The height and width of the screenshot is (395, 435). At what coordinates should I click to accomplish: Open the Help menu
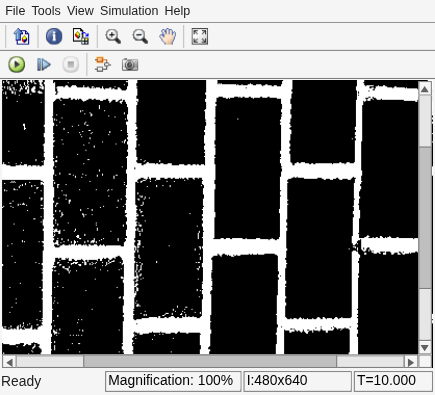(177, 11)
